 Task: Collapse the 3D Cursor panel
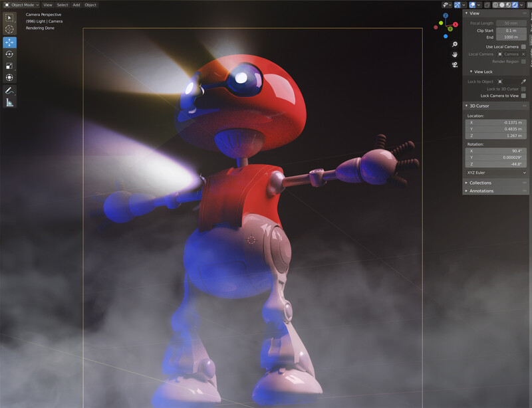tap(467, 106)
